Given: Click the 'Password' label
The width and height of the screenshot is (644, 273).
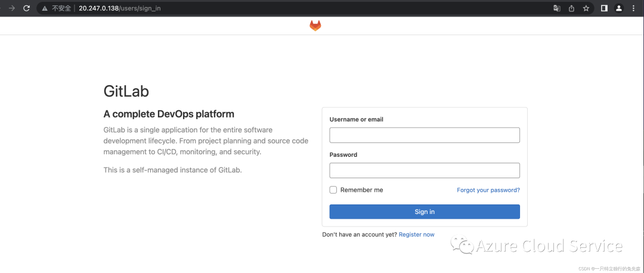Looking at the screenshot, I should point(343,155).
